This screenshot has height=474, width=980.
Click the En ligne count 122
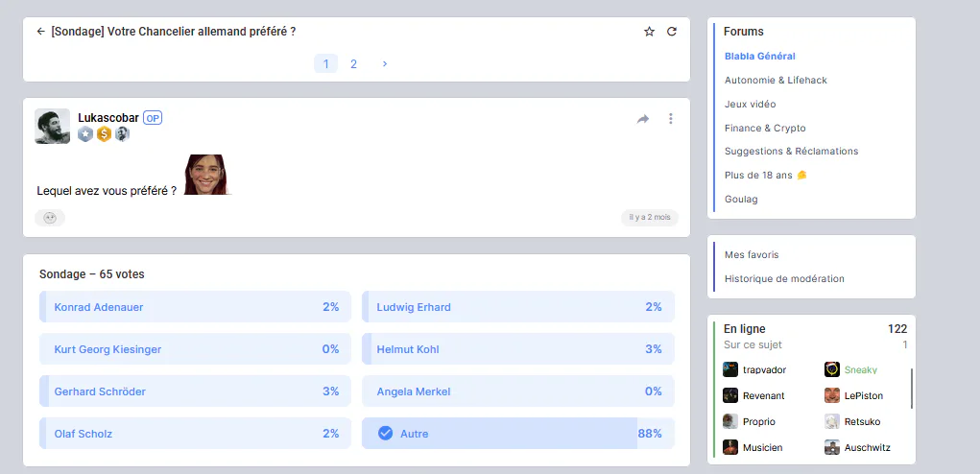(x=897, y=329)
